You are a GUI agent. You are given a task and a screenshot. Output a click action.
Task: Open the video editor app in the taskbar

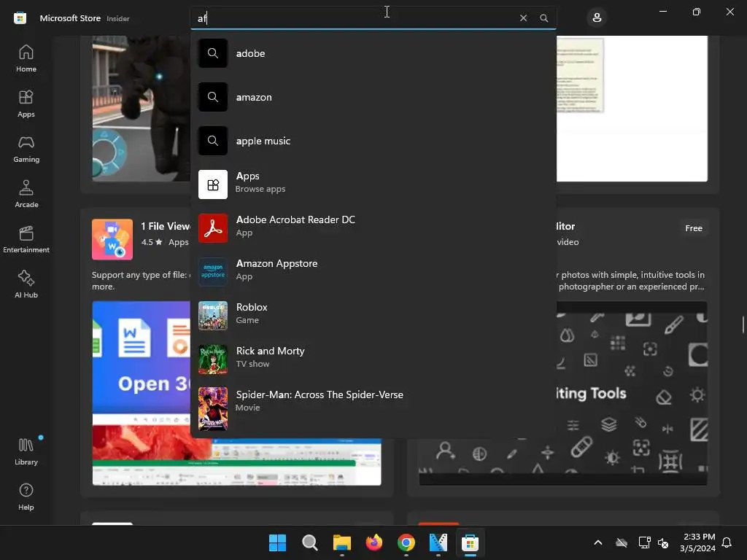(x=438, y=542)
